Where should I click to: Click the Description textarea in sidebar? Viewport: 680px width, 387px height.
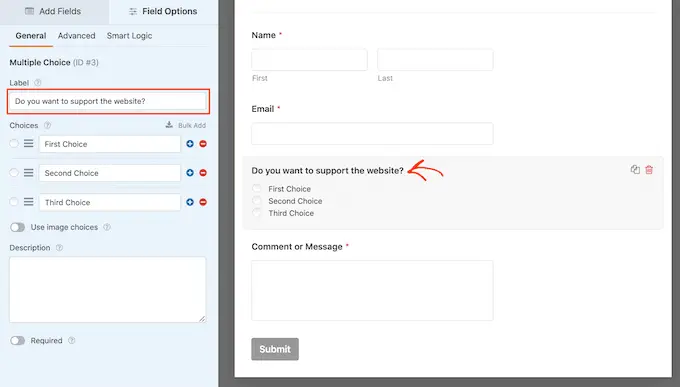pyautogui.click(x=108, y=289)
